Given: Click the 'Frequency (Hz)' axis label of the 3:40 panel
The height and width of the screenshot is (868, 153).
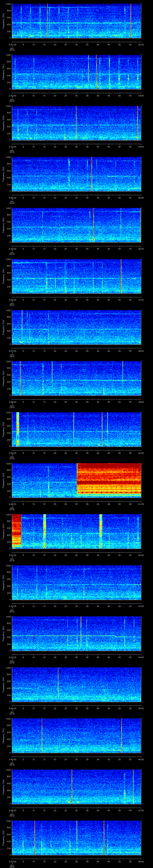Looking at the screenshot, I should click(3, 481).
